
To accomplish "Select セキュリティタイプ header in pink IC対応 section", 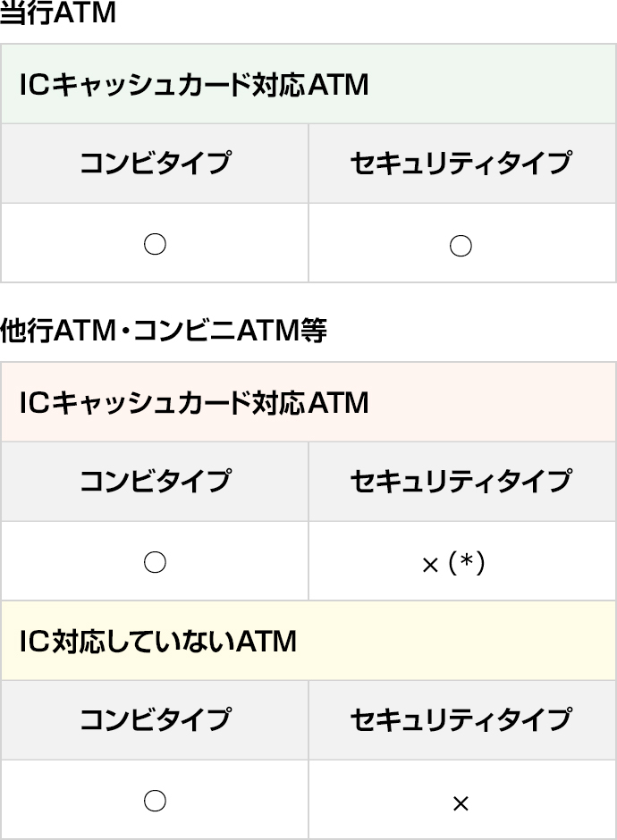I will pos(462,481).
